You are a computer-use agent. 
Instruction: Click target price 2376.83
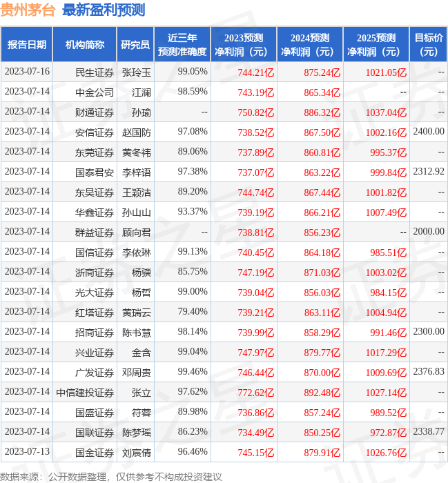point(429,372)
